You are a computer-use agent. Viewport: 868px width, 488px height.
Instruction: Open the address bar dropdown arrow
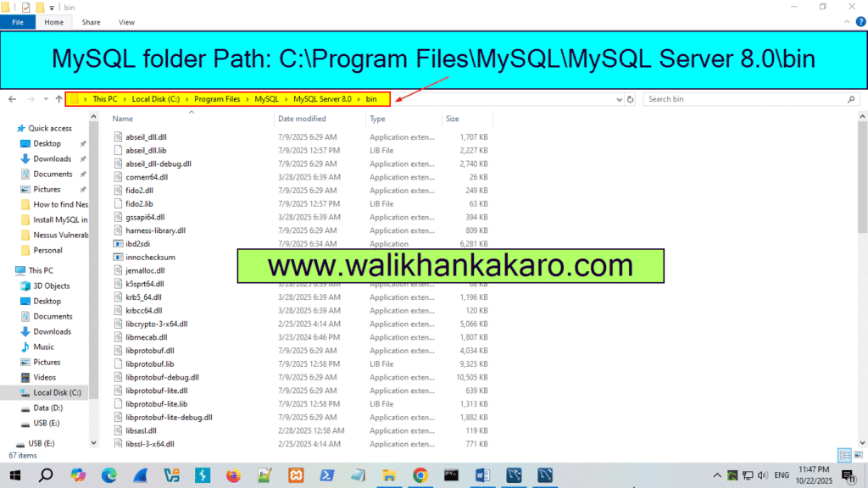(x=619, y=99)
